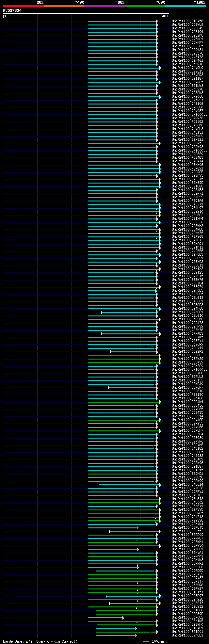Click the purple ~60% legend color bar
This screenshot has width=209, height=644.
coord(104,6)
